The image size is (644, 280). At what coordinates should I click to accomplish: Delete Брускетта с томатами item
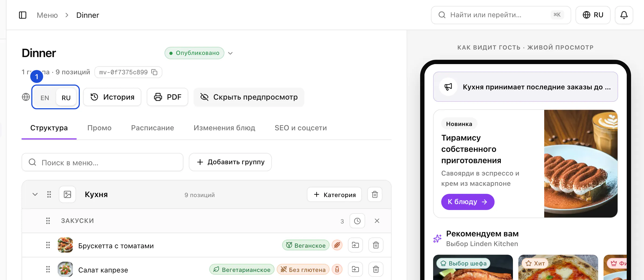coord(376,245)
